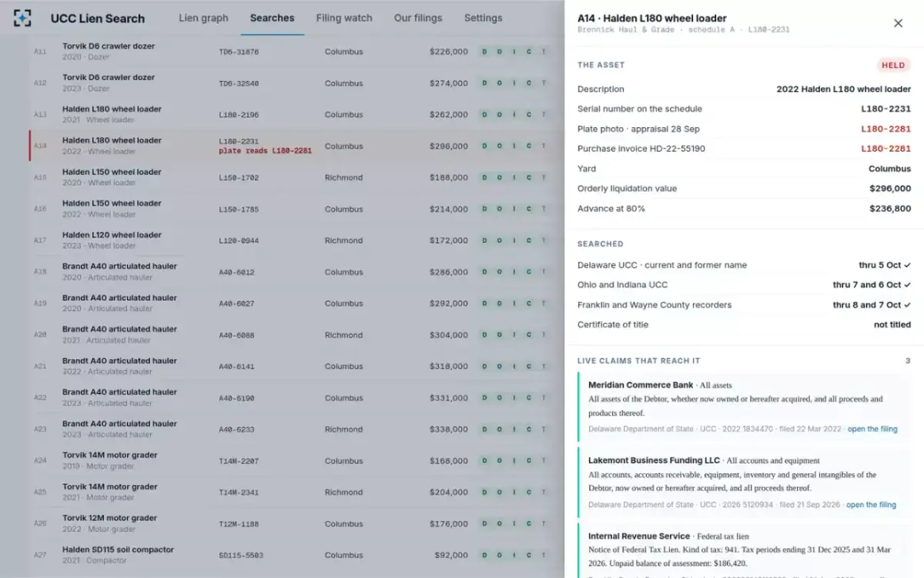Click the Purchase invoice HD-22-55190 row value
The image size is (924, 578).
click(885, 149)
